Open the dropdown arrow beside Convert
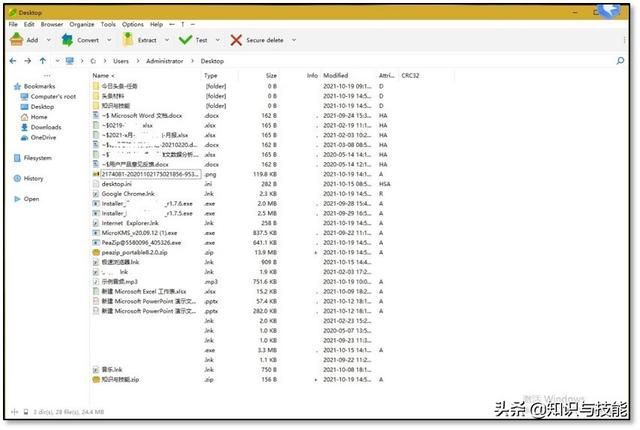 click(109, 40)
